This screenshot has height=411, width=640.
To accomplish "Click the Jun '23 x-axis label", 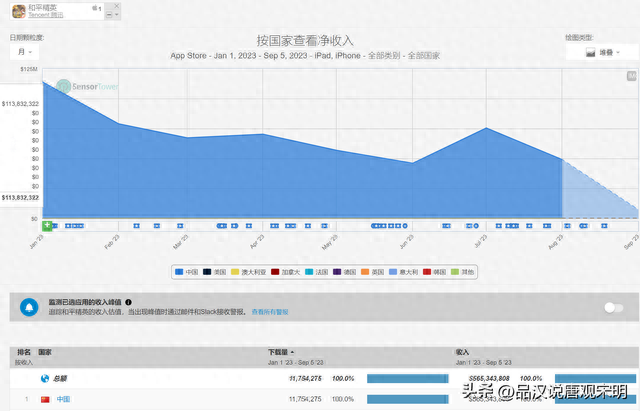I will click(407, 242).
